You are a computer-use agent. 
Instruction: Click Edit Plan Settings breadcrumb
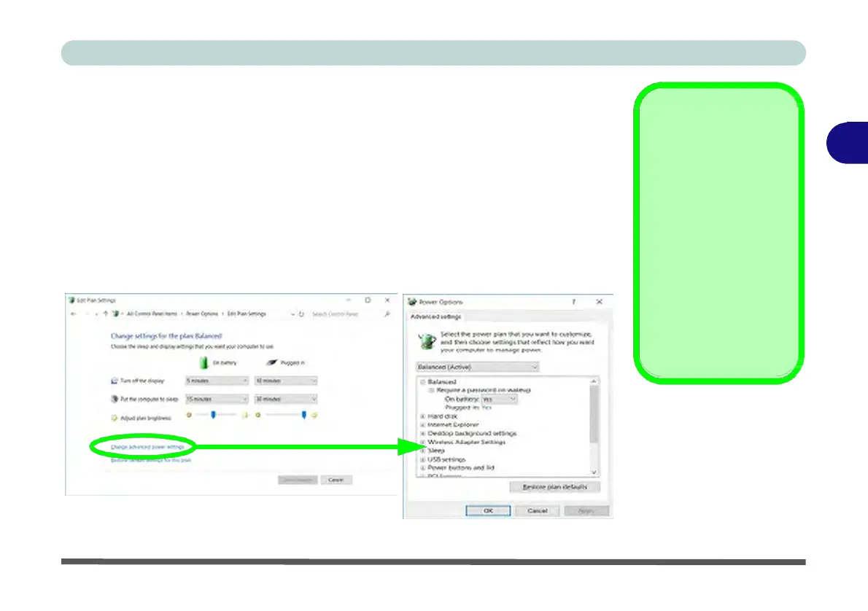[x=247, y=314]
